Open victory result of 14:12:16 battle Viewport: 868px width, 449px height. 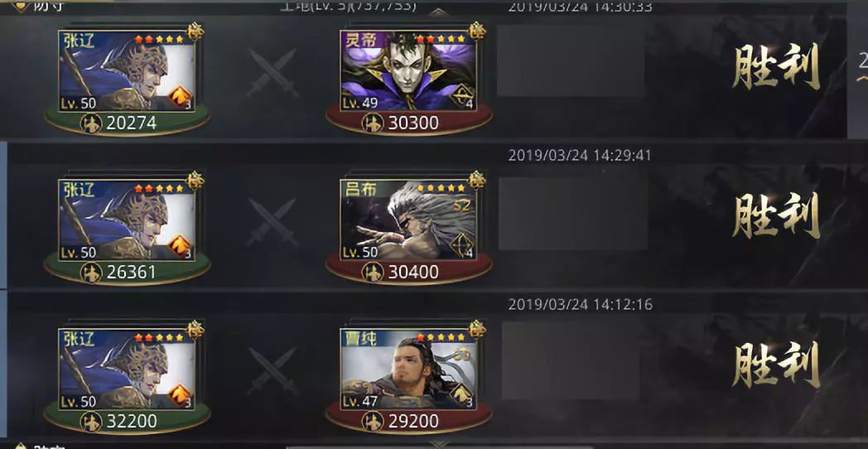pos(775,365)
